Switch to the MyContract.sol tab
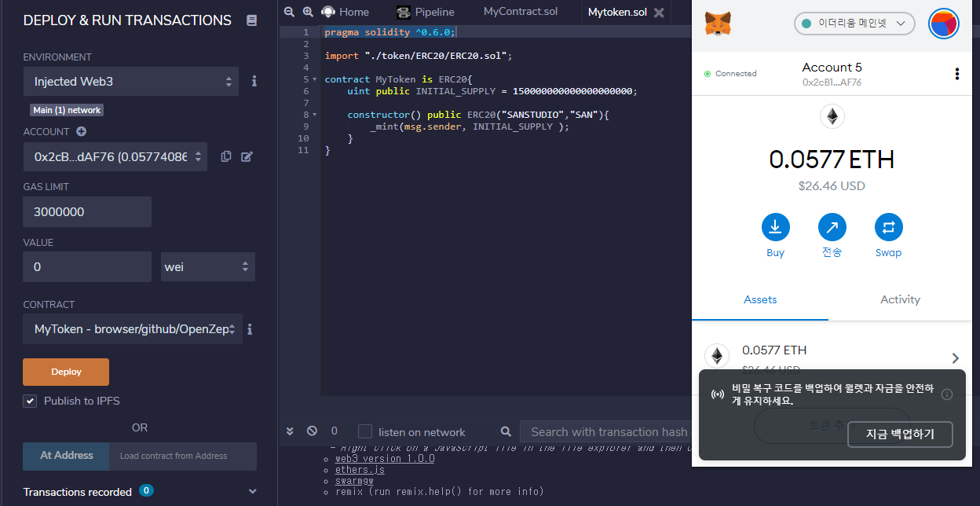Image resolution: width=980 pixels, height=506 pixels. click(x=521, y=12)
